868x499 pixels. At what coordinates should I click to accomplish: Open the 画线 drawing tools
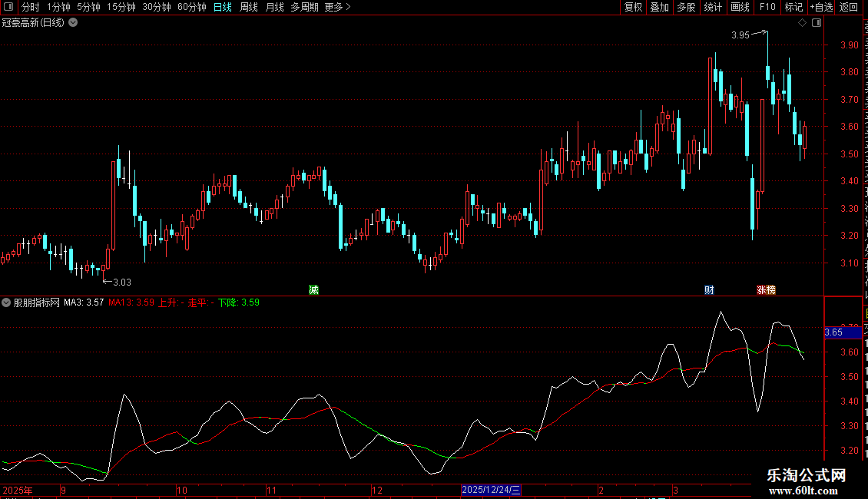click(x=740, y=7)
